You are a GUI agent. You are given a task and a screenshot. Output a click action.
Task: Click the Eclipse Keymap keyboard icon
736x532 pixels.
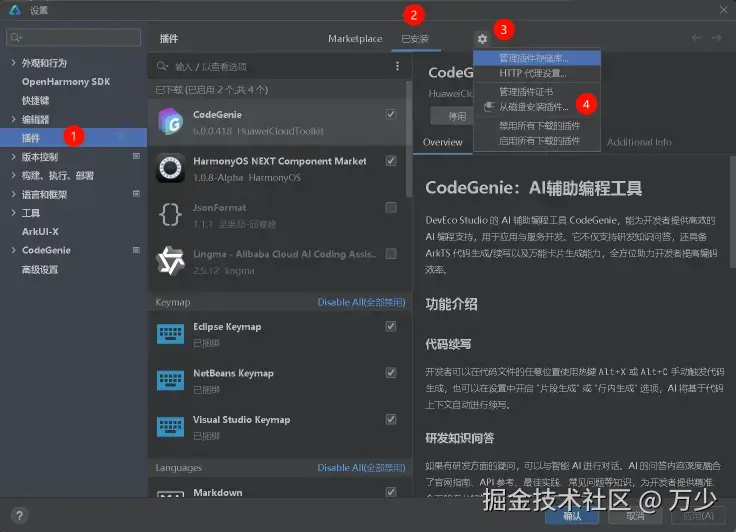(x=170, y=334)
